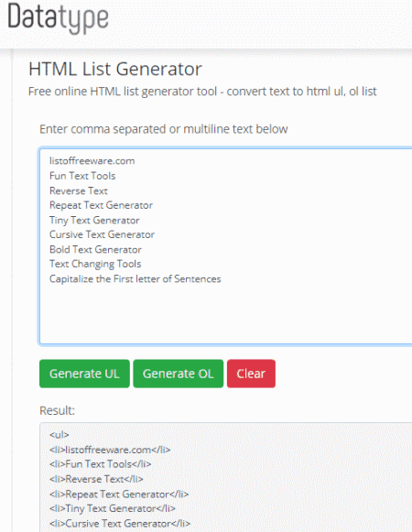Click the Fun Text Tools line in input
This screenshot has width=412, height=532.
[82, 176]
